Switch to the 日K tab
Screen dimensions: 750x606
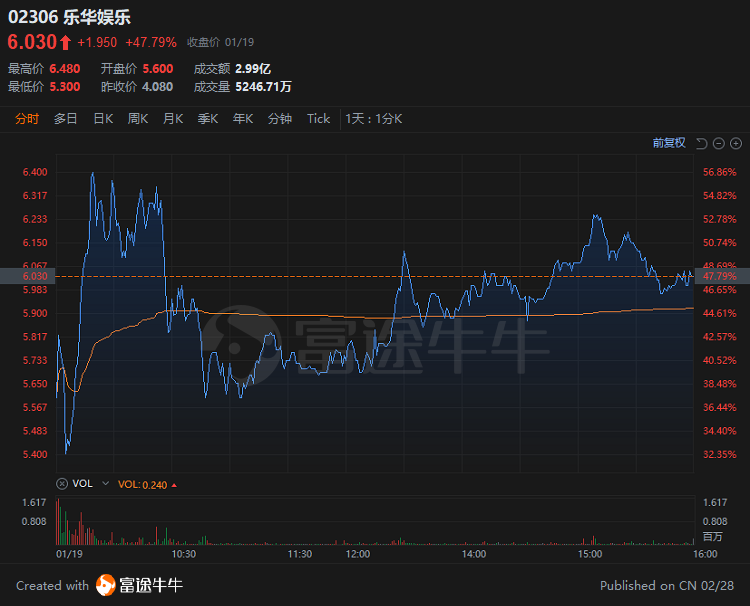point(103,119)
